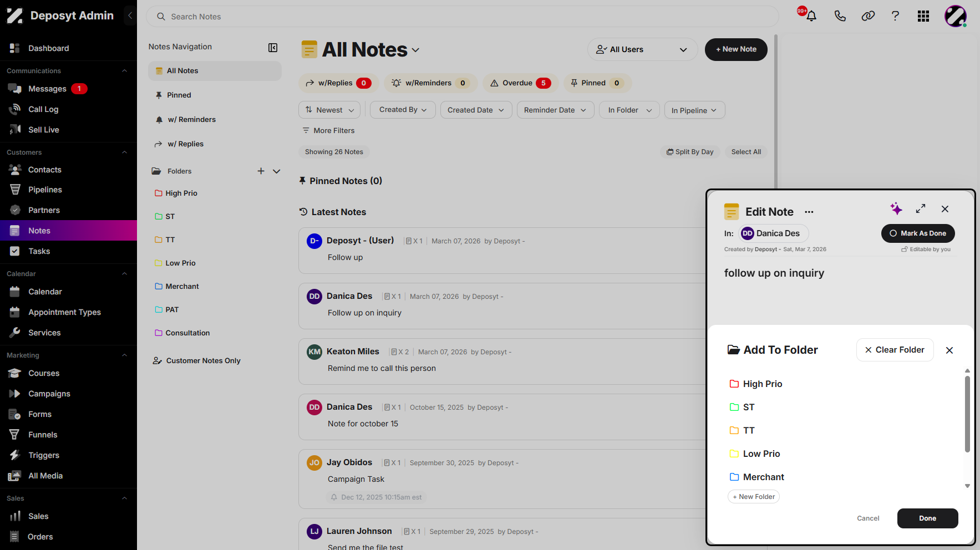Open the three-dot menu beside Edit Note
Image resolution: width=980 pixels, height=550 pixels.
[809, 212]
